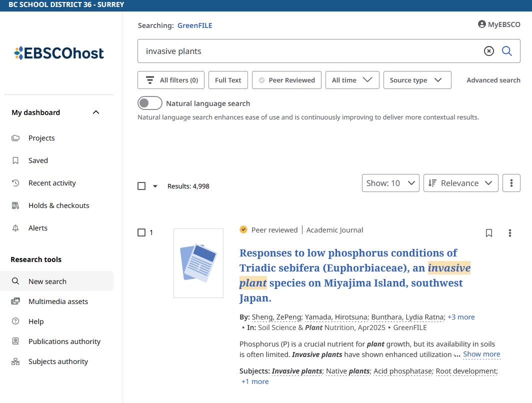Open Projects in dashboard
Viewport: 532px width, 403px height.
[41, 138]
